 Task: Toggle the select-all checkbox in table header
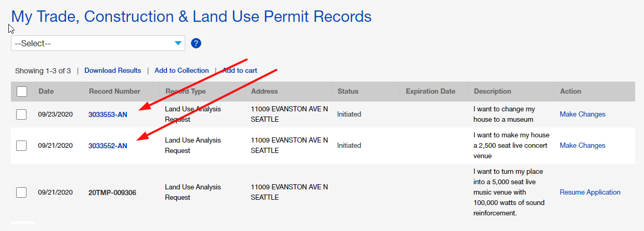(22, 92)
